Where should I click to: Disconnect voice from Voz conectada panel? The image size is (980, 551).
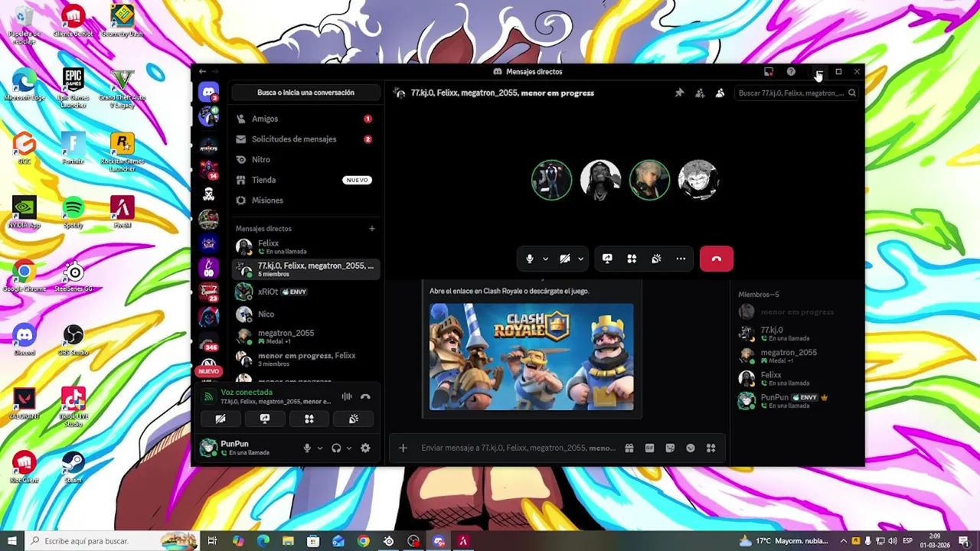point(365,396)
